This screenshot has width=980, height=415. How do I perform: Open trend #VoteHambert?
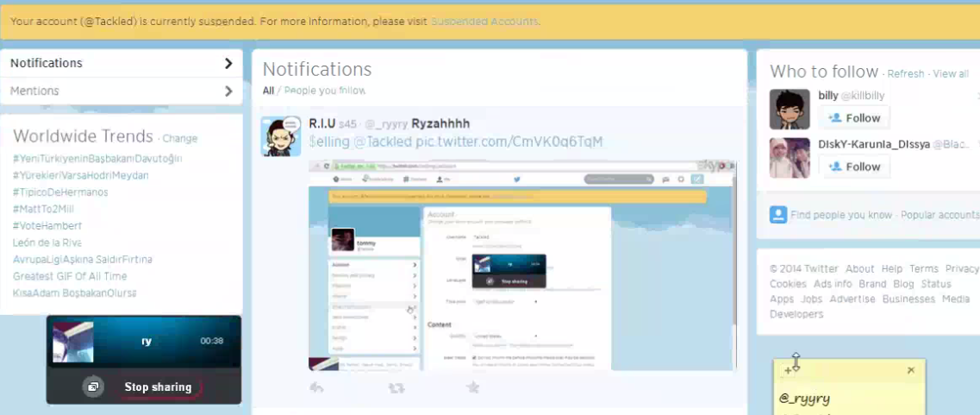tap(47, 226)
